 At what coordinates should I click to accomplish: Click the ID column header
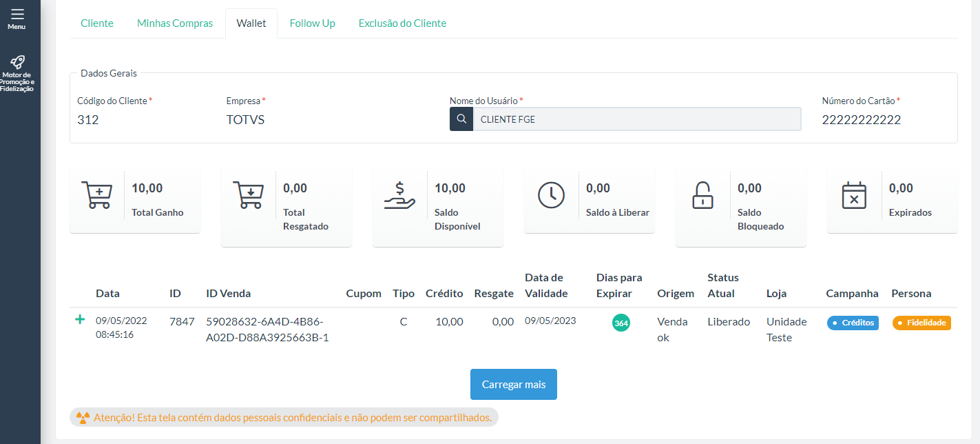click(x=175, y=294)
